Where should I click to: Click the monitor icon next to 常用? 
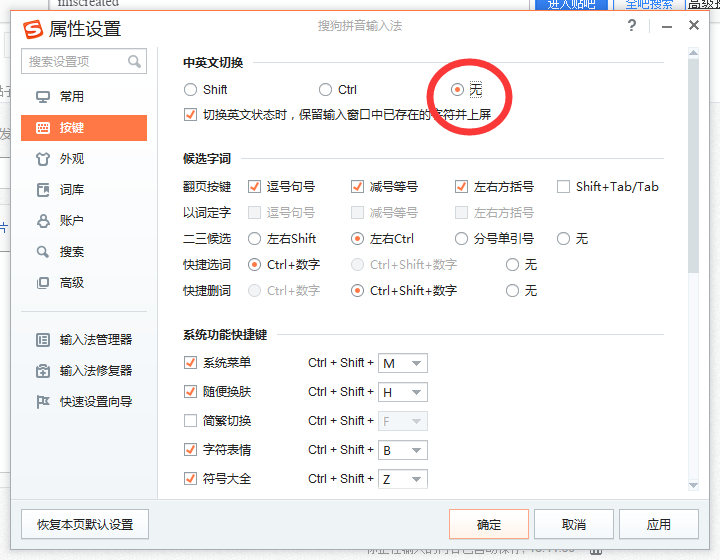click(x=43, y=97)
